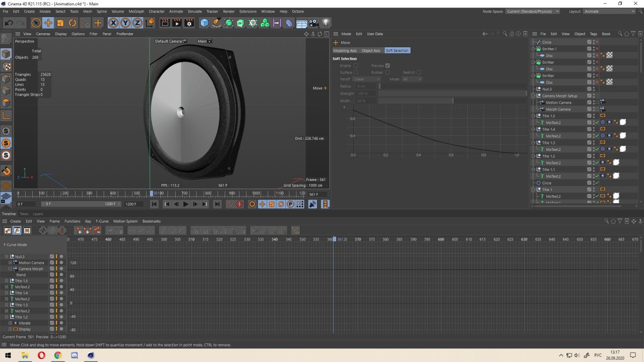
Task: Open the MoGraph menu
Action: (x=136, y=11)
